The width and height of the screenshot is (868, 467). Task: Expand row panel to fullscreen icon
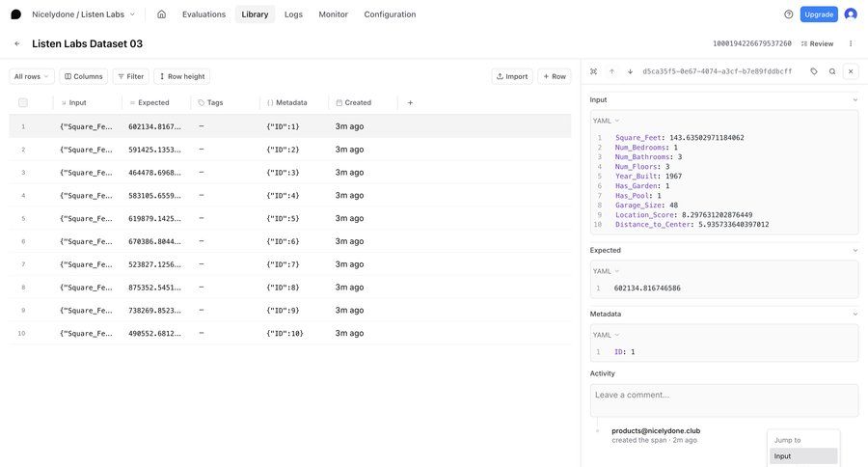click(x=593, y=71)
